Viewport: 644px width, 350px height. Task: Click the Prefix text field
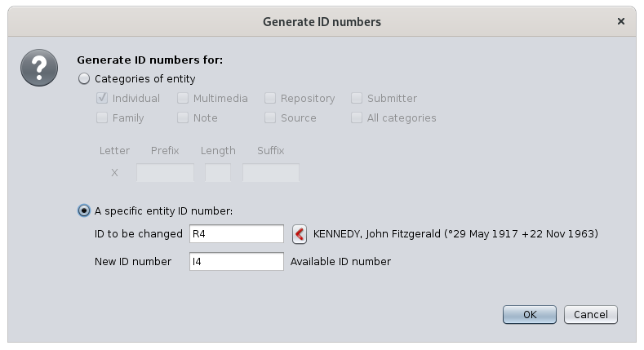(x=165, y=172)
